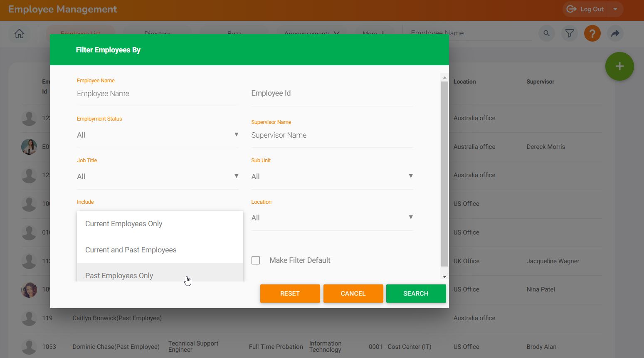Select the Past Employees Only option
644x358 pixels.
tap(119, 275)
